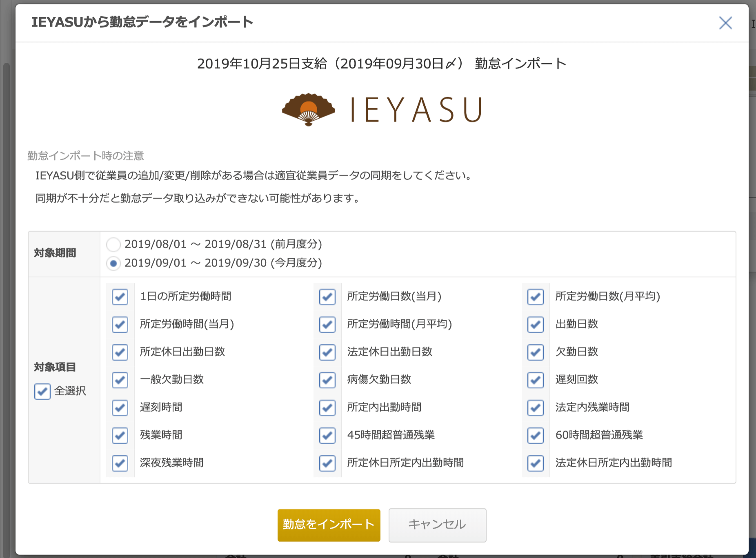Disable 法定休日所定内出勤時間 item
Viewport: 756px width, 558px height.
coord(536,463)
